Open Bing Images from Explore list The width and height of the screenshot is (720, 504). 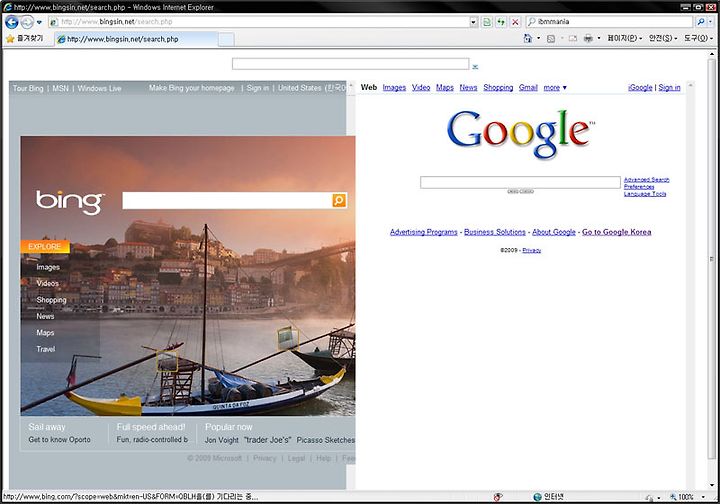click(48, 267)
